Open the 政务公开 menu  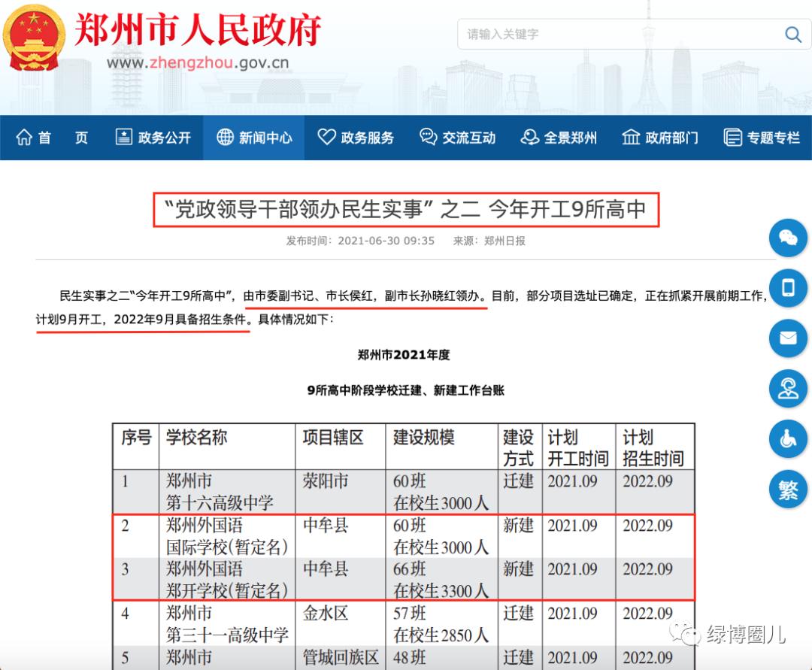tap(153, 138)
